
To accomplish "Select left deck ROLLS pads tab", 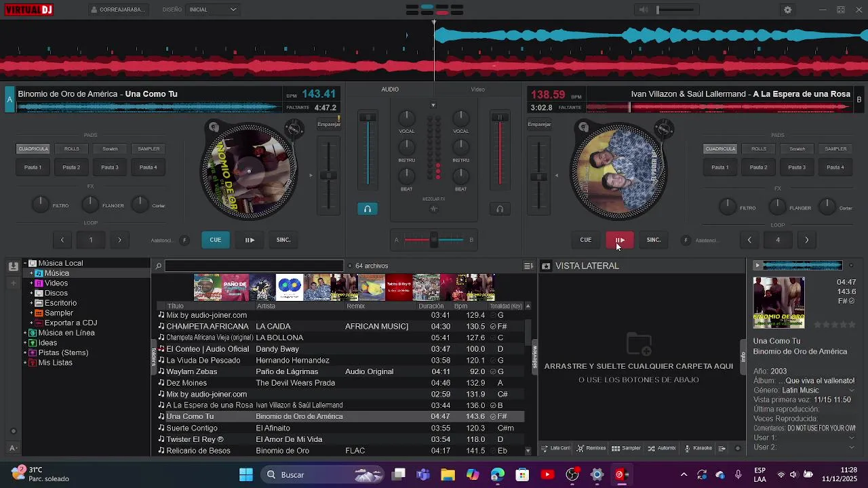I will [x=71, y=148].
